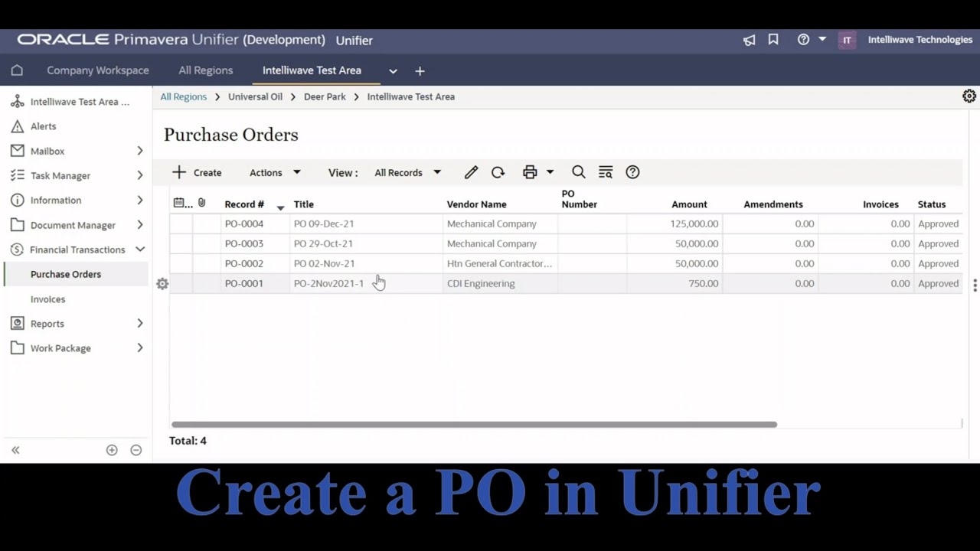Click the calendar column header icon
The width and height of the screenshot is (980, 551).
click(x=178, y=203)
